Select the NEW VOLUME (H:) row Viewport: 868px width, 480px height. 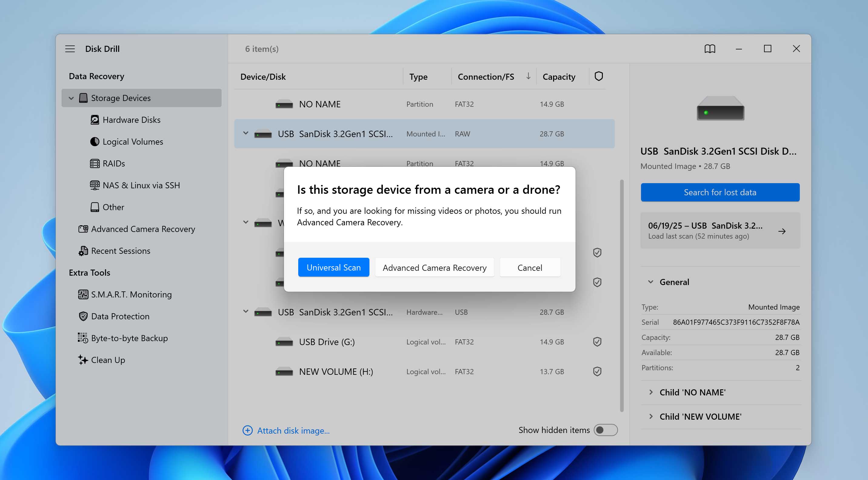pos(424,371)
